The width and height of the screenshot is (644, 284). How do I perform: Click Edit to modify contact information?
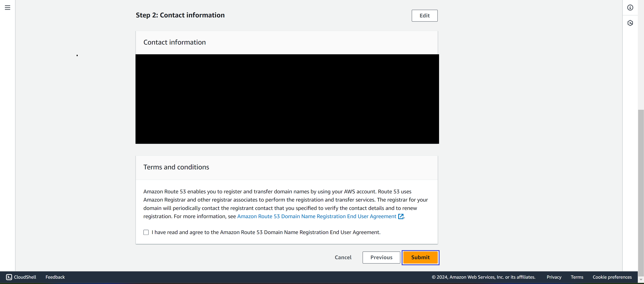(x=424, y=16)
